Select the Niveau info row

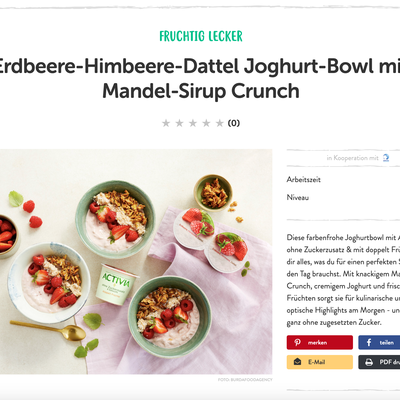[343, 197]
